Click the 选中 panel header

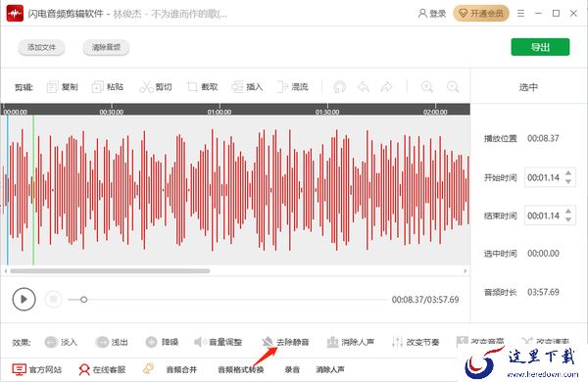pos(528,87)
